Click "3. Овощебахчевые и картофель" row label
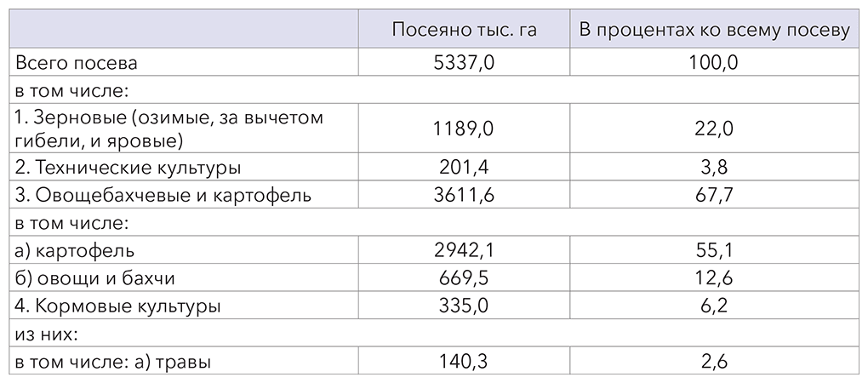This screenshot has height=383, width=868. pyautogui.click(x=162, y=195)
